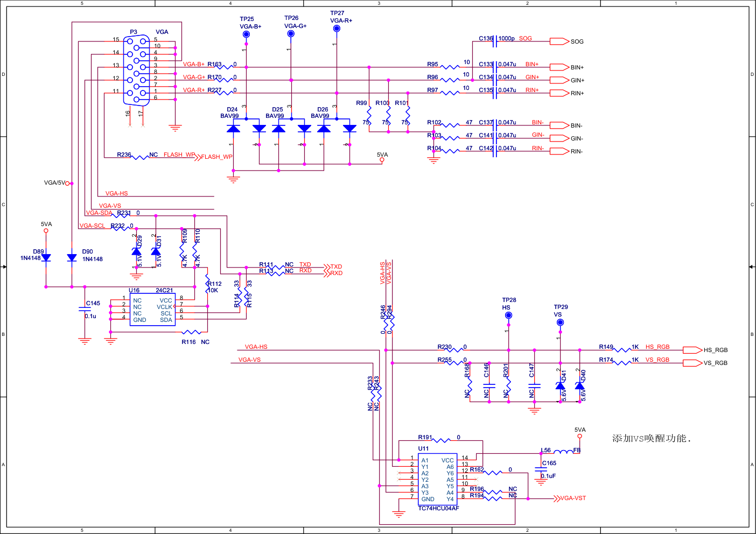Select the C145 0.1u capacitor symbol

point(85,310)
